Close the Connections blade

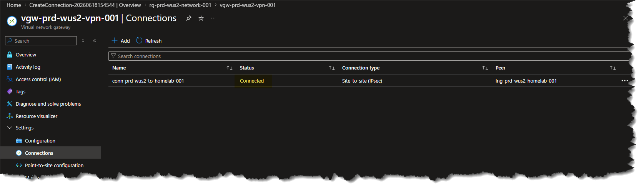coord(626,18)
